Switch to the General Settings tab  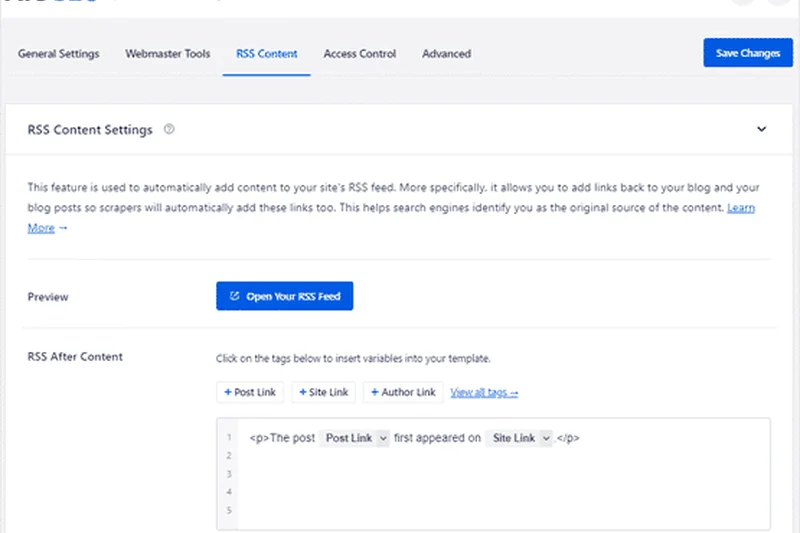pos(58,54)
